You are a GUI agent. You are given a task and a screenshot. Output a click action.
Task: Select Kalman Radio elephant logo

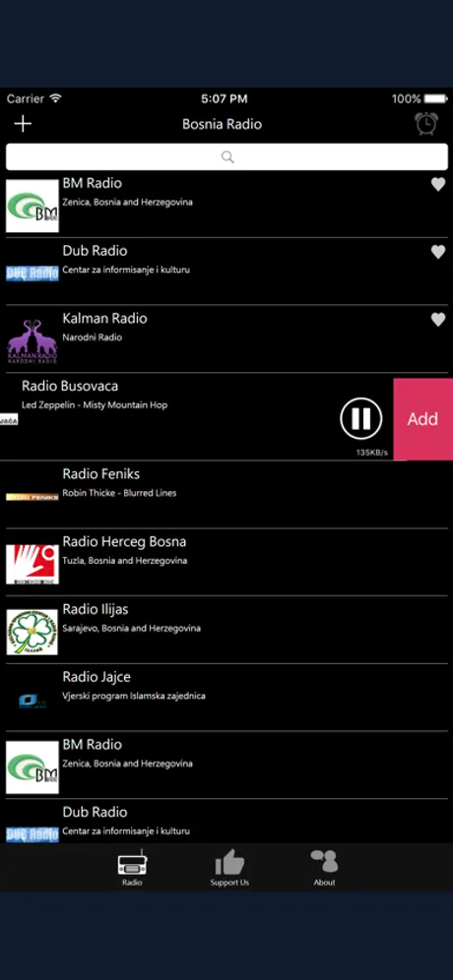click(x=32, y=341)
